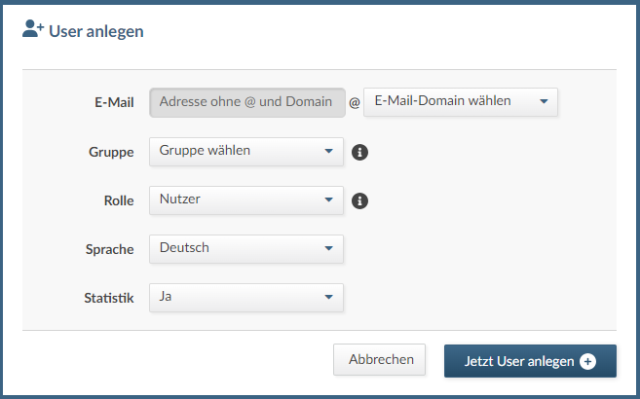The height and width of the screenshot is (399, 640).
Task: Focus the E-Mail address input field
Action: [247, 103]
